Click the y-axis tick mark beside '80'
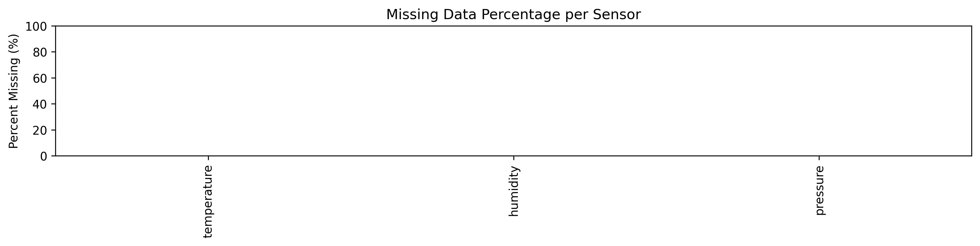 (x=53, y=52)
